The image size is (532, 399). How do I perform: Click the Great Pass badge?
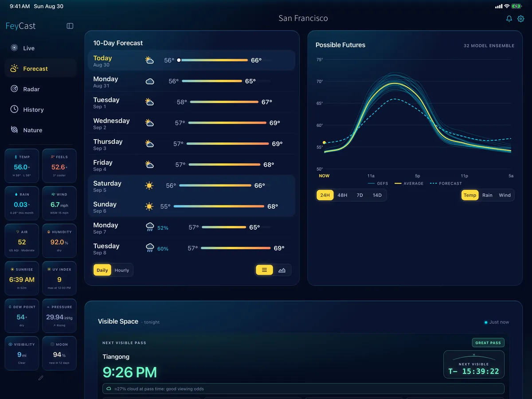point(488,343)
